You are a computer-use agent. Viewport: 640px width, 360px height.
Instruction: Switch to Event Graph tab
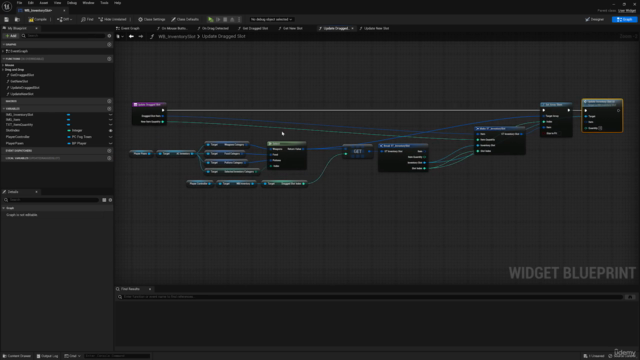[128, 28]
